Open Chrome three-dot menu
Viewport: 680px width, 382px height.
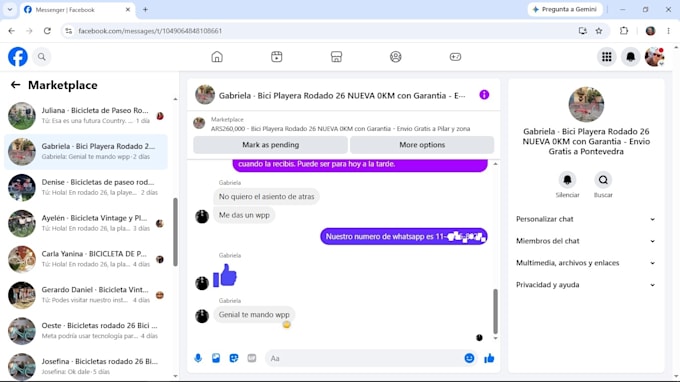(x=668, y=31)
